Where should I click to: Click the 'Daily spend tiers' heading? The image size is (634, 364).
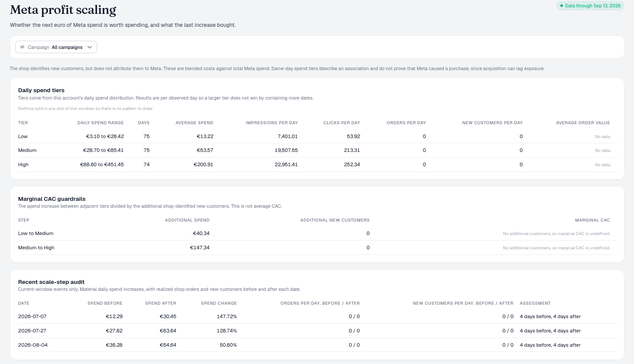point(41,90)
